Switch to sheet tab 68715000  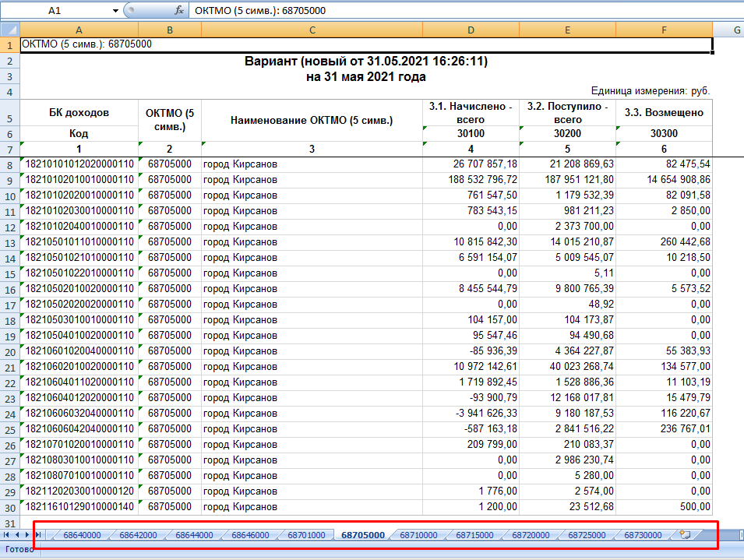(x=474, y=535)
